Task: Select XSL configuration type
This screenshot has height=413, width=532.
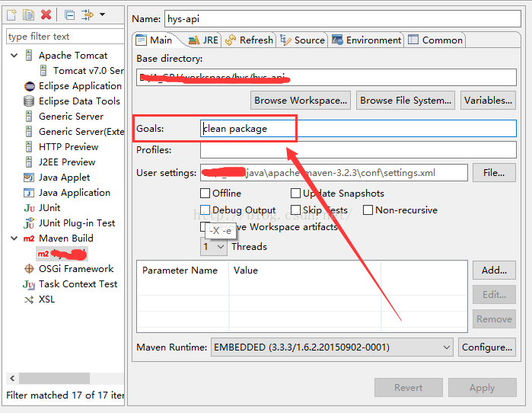Action: point(40,299)
